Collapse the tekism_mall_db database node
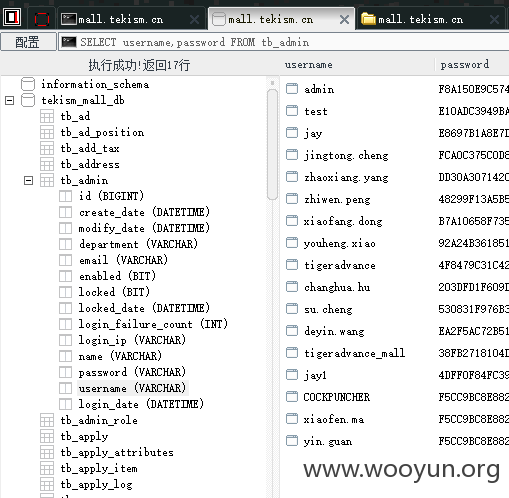This screenshot has width=509, height=498. point(10,100)
